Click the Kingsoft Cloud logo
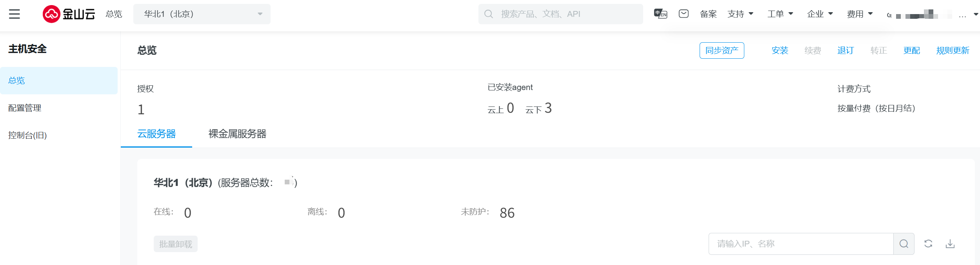The image size is (980, 265). (69, 14)
